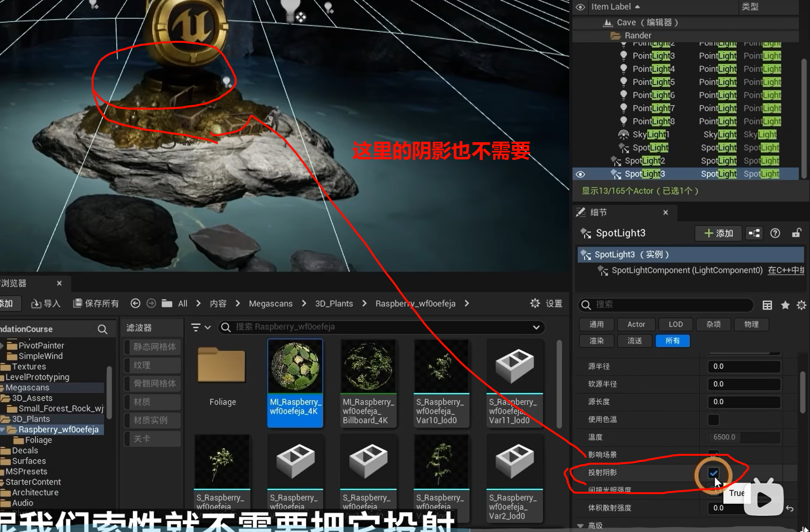The image size is (810, 532).
Task: Collapse the Rander folder
Action: coord(615,35)
